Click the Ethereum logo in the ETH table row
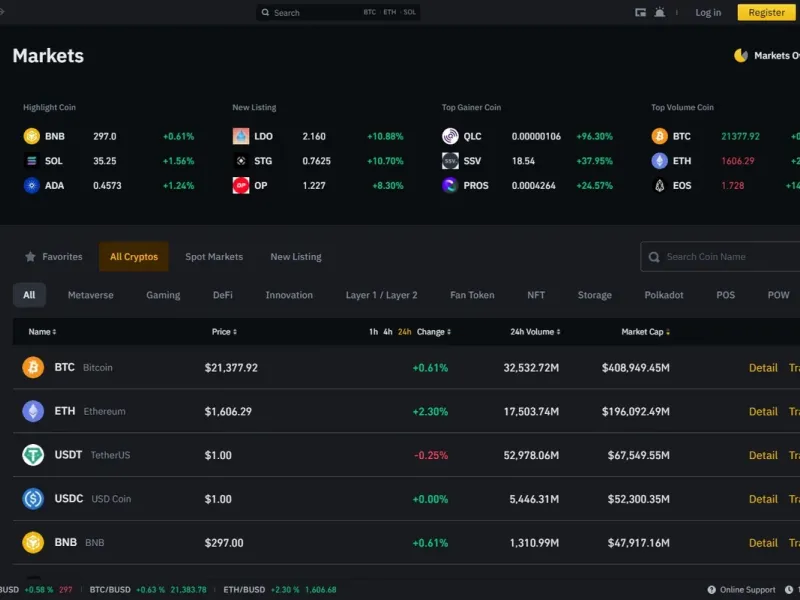Image resolution: width=800 pixels, height=600 pixels. pyautogui.click(x=33, y=411)
